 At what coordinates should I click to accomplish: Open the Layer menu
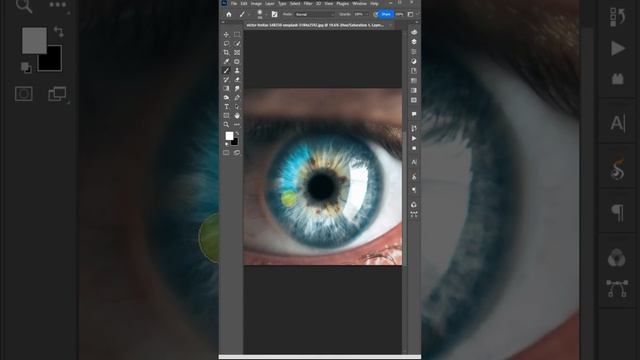270,4
